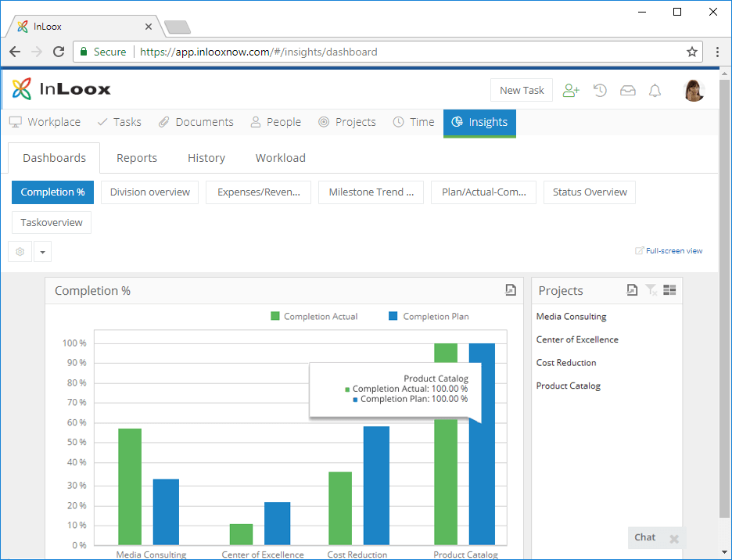Toggle Completion Plan legend swatch
The height and width of the screenshot is (560, 732).
click(x=393, y=316)
